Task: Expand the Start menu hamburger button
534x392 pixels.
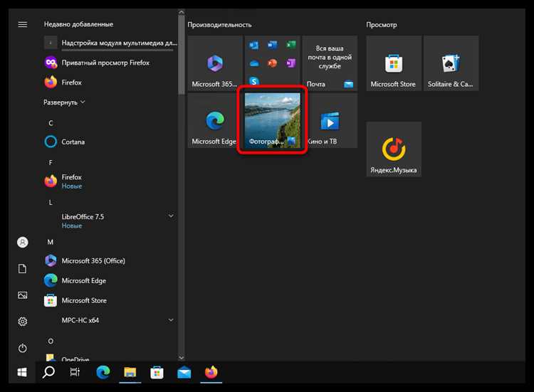Action: tap(23, 24)
